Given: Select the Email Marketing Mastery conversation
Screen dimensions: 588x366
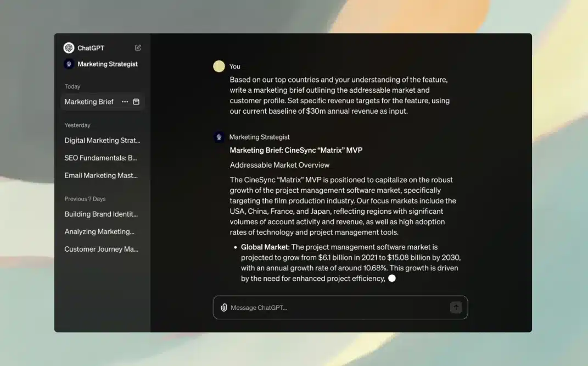Looking at the screenshot, I should click(101, 176).
